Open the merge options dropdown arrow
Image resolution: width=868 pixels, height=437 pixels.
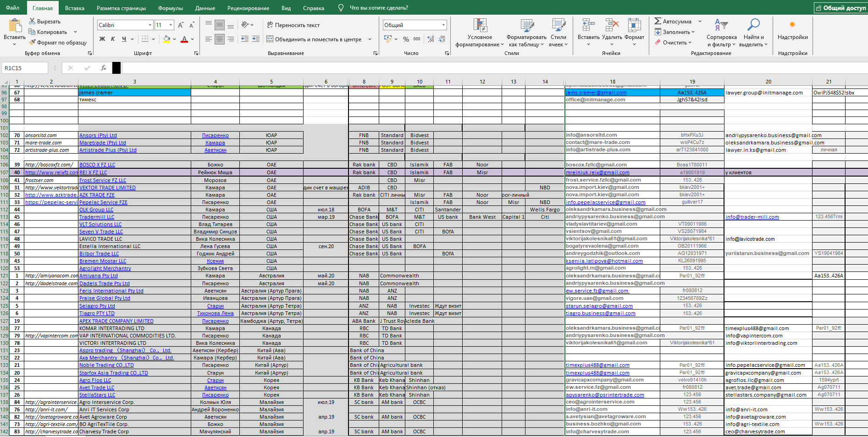click(x=370, y=39)
